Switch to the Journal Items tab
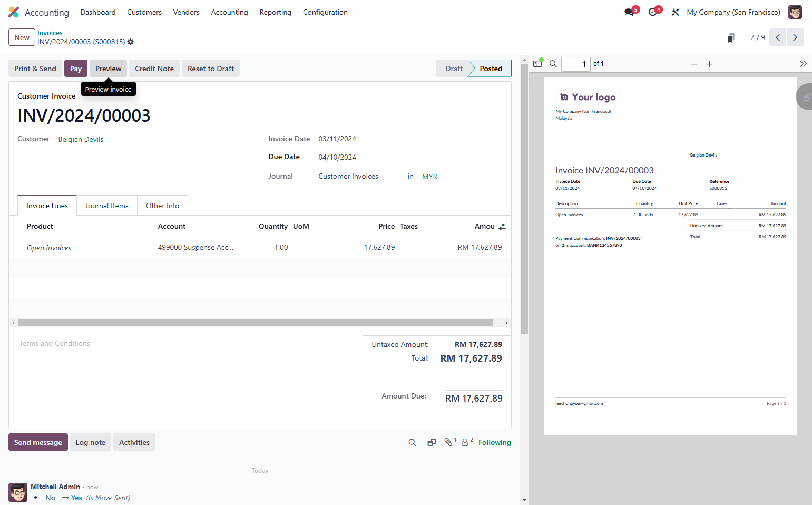Image resolution: width=812 pixels, height=505 pixels. 107,206
